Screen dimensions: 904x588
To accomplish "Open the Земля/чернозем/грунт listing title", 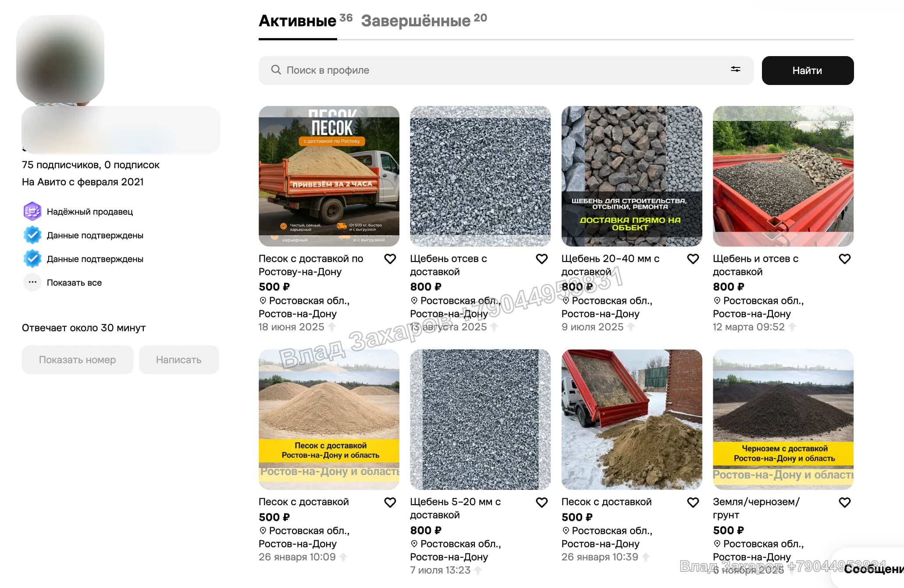I will click(x=756, y=508).
